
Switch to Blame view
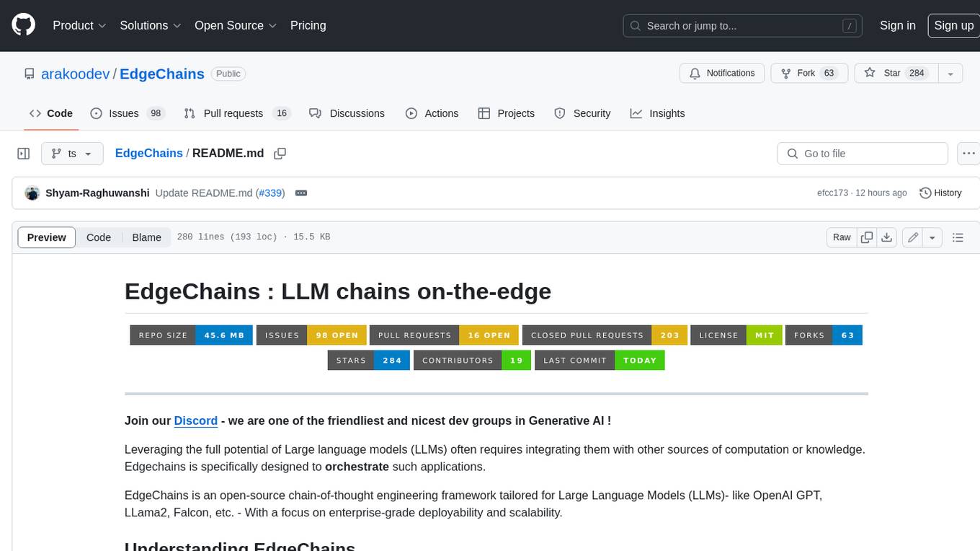(x=146, y=237)
